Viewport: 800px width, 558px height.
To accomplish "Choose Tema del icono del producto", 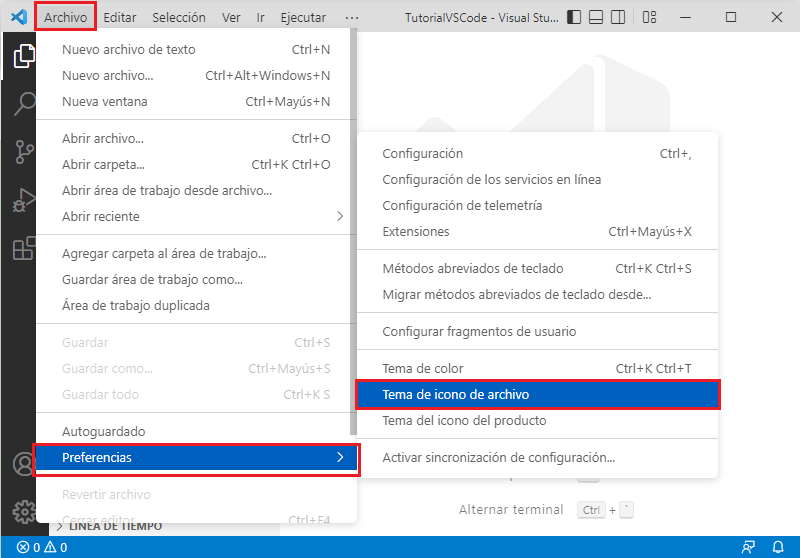I will [537, 420].
